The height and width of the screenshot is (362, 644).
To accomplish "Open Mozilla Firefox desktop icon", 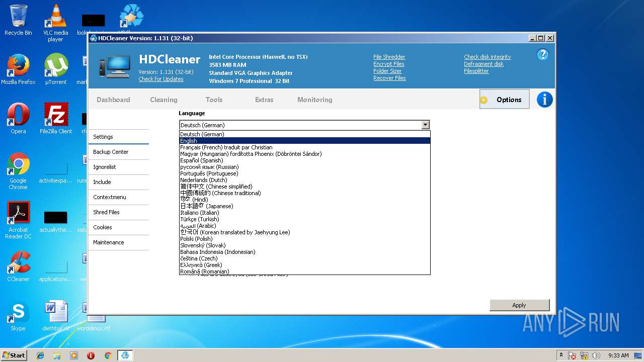I will [18, 69].
